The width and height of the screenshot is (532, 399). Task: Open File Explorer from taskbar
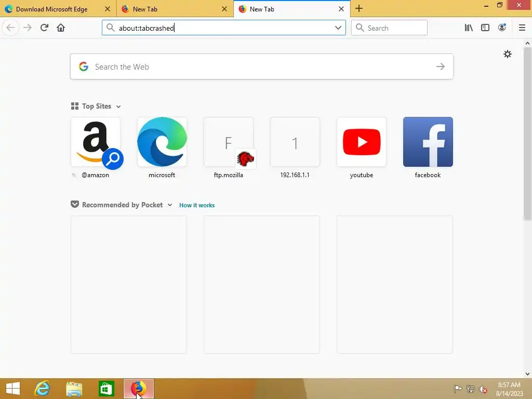pos(74,389)
